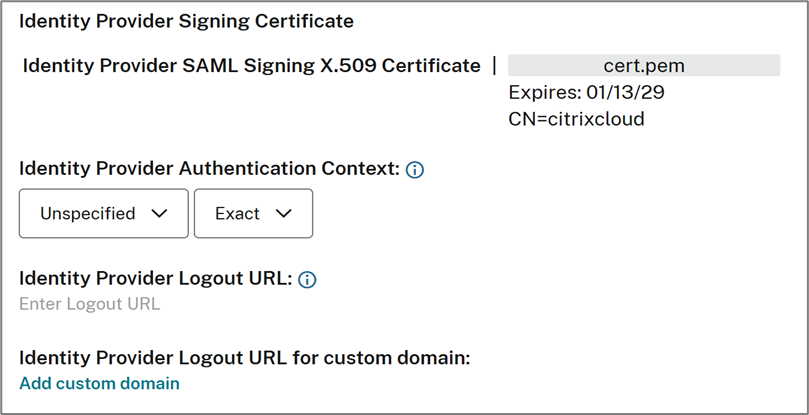809x415 pixels.
Task: Click the chevron arrow beside Unspecified
Action: pos(157,213)
